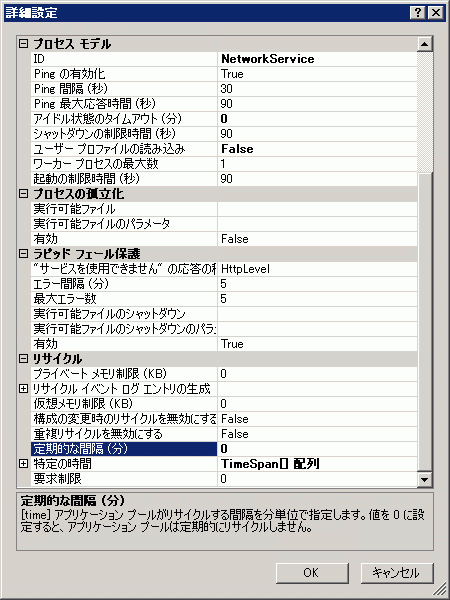The width and height of the screenshot is (450, 600).
Task: Click the help question mark button
Action: point(418,13)
